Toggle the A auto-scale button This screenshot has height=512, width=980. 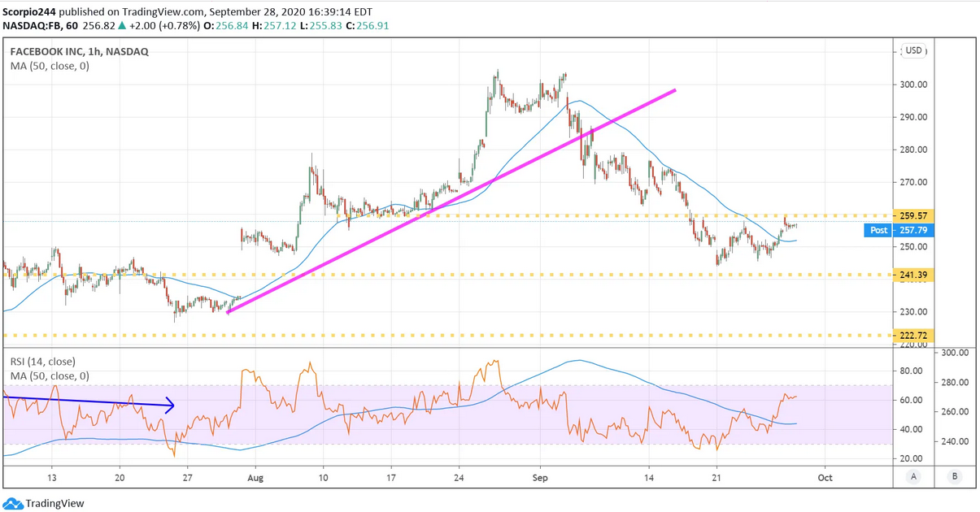pyautogui.click(x=915, y=476)
